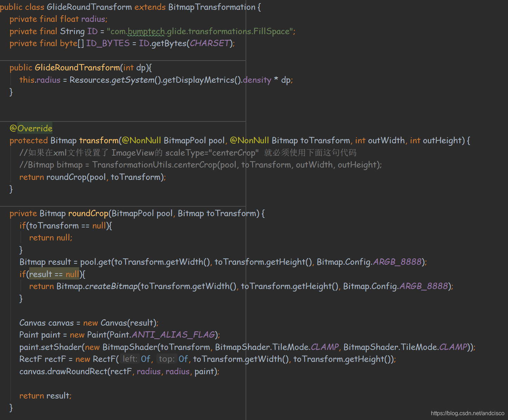The height and width of the screenshot is (420, 508).
Task: Click the Chinese comment about ImageView scaleType centerCrop
Action: 188,153
